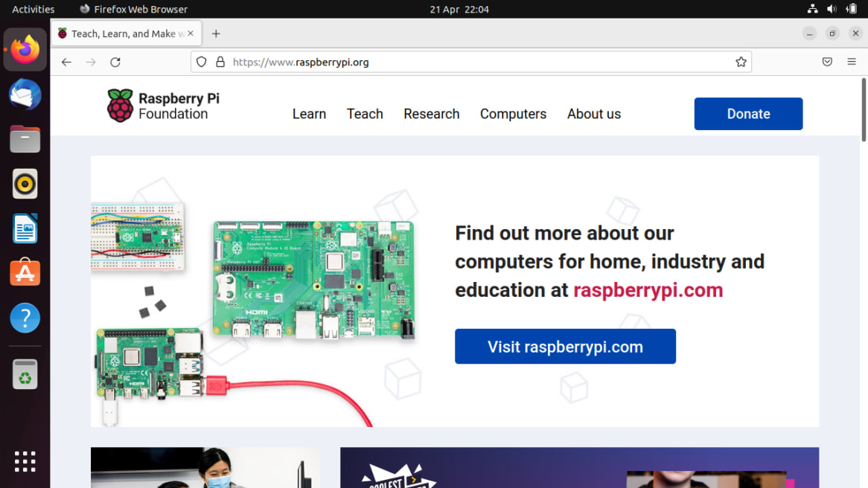Screen dimensions: 868x488
Task: Click the forward navigation arrow
Action: 91,62
